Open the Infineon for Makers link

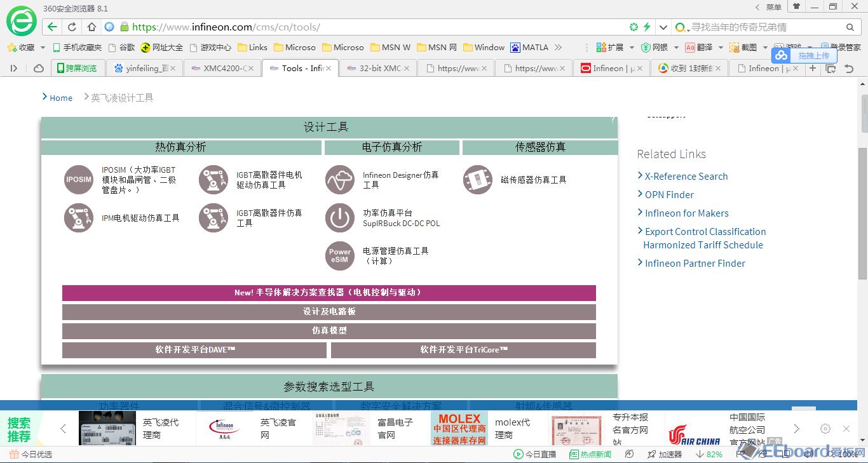coord(687,213)
